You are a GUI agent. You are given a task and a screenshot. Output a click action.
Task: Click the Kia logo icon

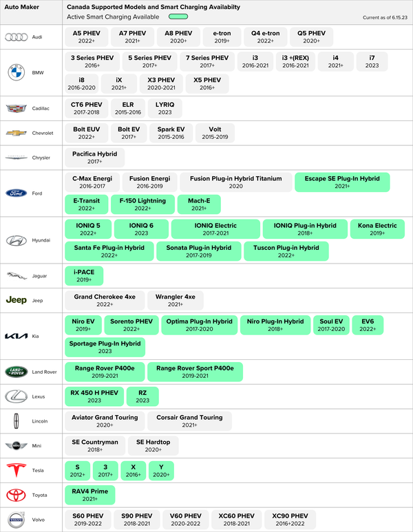16,336
